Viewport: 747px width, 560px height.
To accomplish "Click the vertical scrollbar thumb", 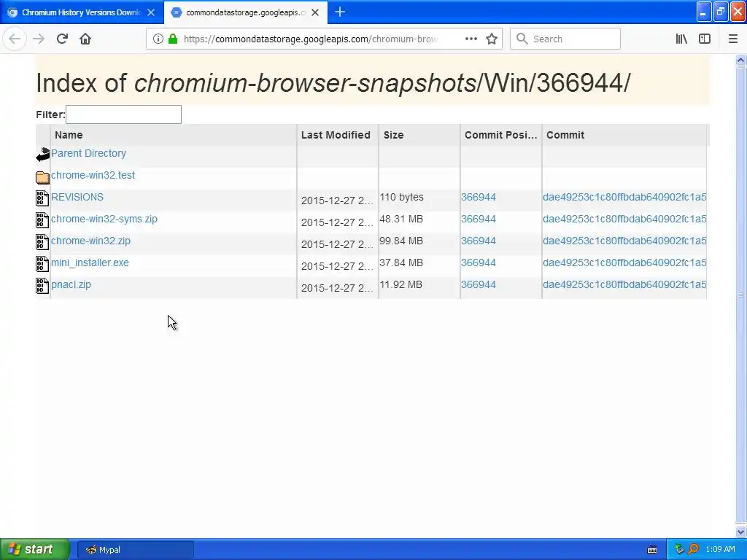I will [x=740, y=295].
